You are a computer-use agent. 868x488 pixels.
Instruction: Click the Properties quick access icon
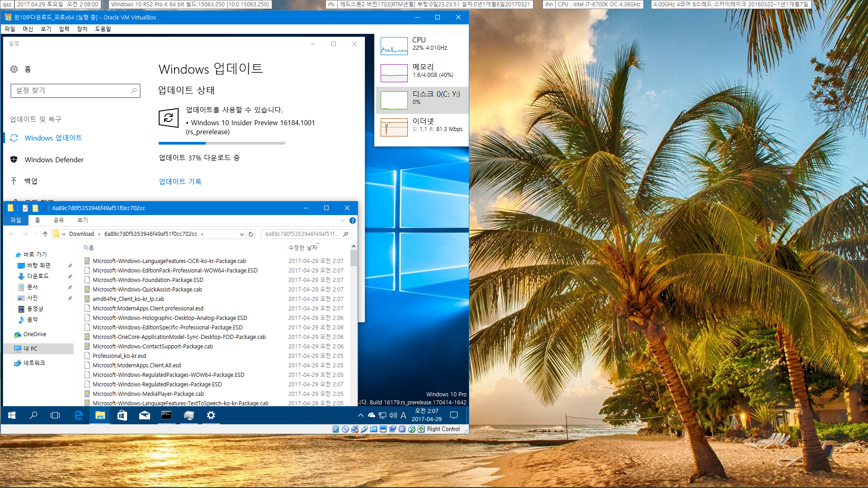tap(25, 208)
